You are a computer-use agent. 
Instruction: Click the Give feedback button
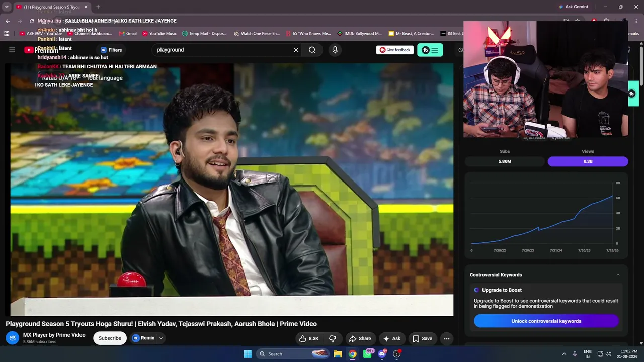click(x=395, y=50)
